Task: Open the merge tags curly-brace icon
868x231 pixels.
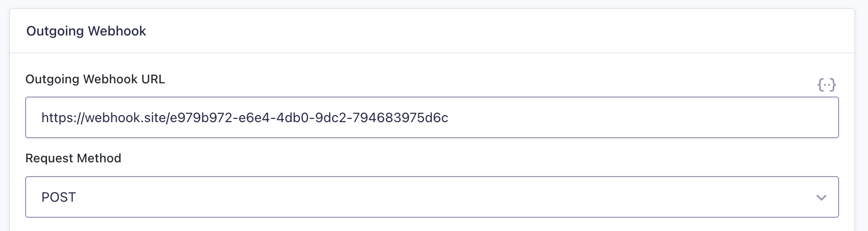Action: pyautogui.click(x=826, y=85)
